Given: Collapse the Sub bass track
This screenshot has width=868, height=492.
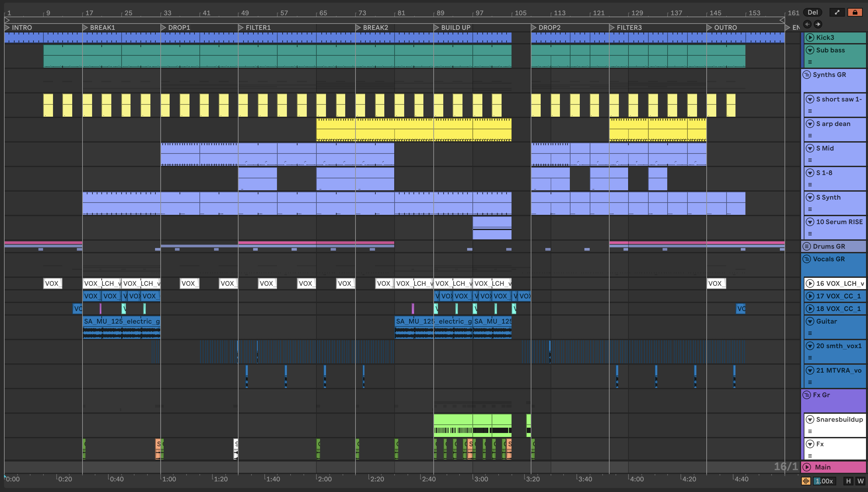Looking at the screenshot, I should tap(810, 50).
